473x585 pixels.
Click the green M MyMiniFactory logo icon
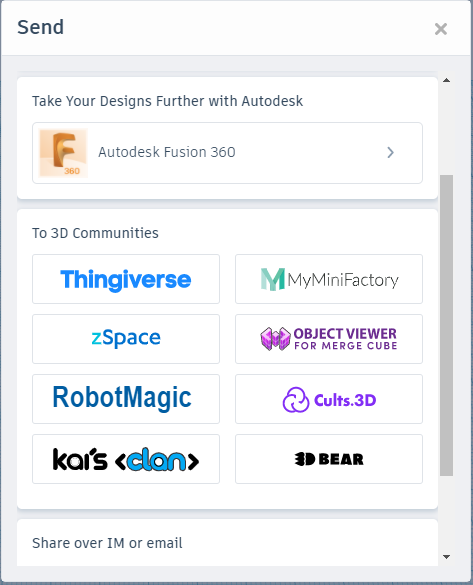[x=273, y=279]
